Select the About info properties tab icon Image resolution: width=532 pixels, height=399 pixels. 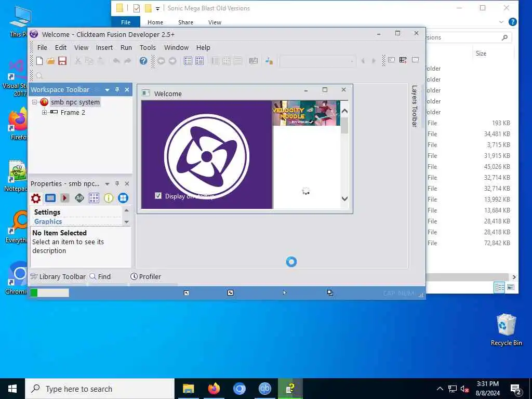109,198
